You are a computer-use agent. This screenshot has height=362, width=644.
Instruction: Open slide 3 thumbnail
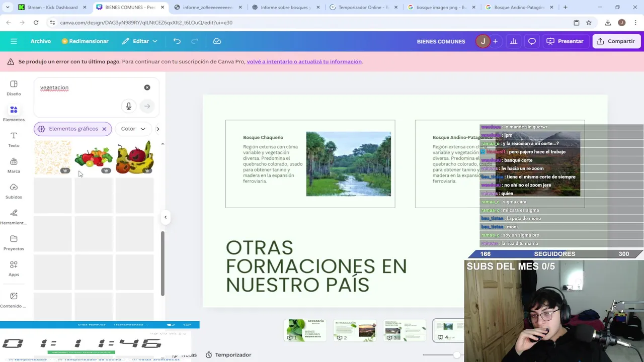pyautogui.click(x=405, y=329)
